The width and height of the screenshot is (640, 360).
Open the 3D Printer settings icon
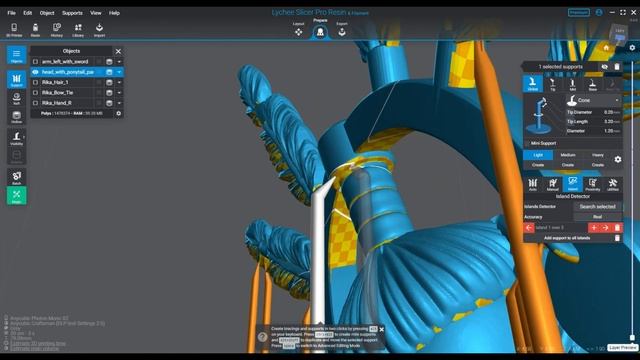tap(14, 29)
